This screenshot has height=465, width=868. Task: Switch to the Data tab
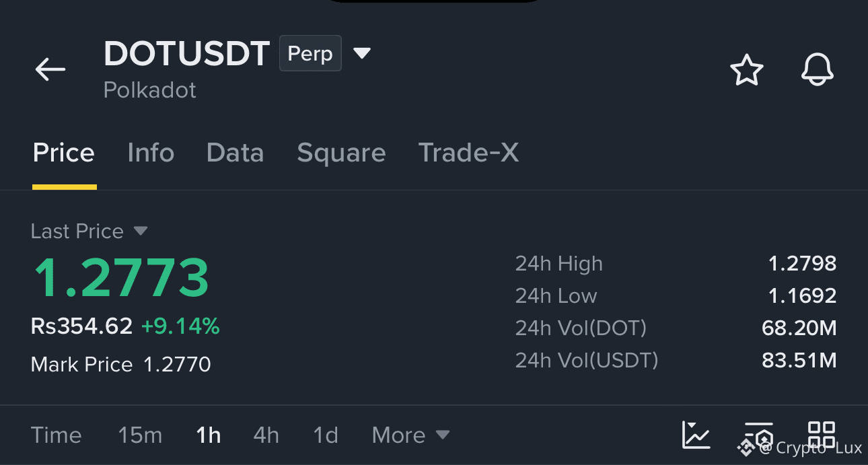tap(235, 153)
